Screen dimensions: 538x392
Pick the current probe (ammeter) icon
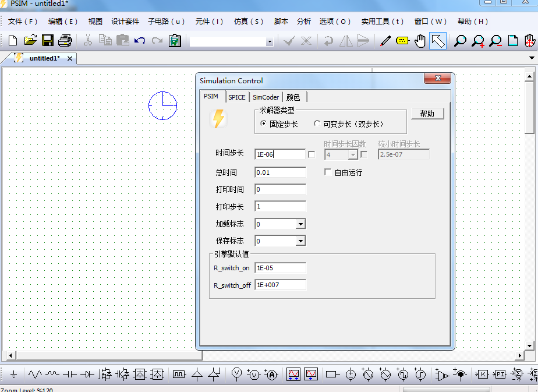tap(271, 375)
